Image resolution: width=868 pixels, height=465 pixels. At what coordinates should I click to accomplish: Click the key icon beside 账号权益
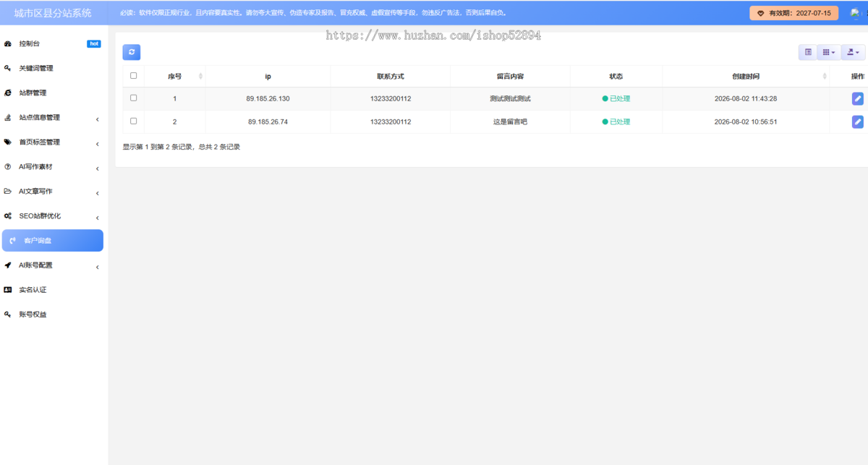click(8, 315)
